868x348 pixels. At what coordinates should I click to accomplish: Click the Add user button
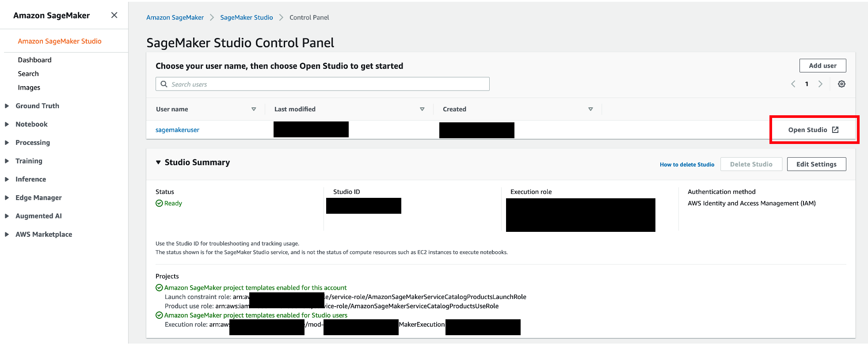[822, 66]
